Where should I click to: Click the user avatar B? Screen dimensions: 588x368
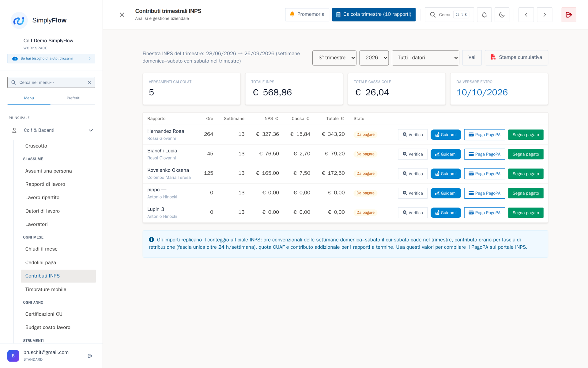13,356
